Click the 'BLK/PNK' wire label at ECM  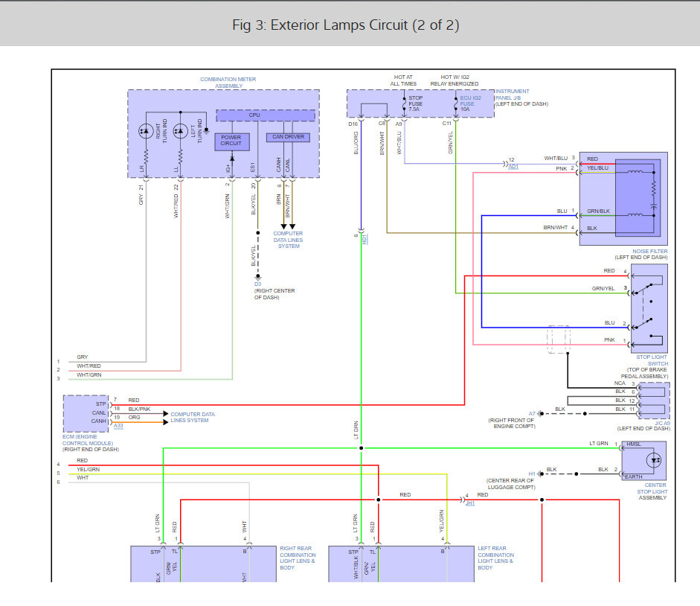pos(139,409)
